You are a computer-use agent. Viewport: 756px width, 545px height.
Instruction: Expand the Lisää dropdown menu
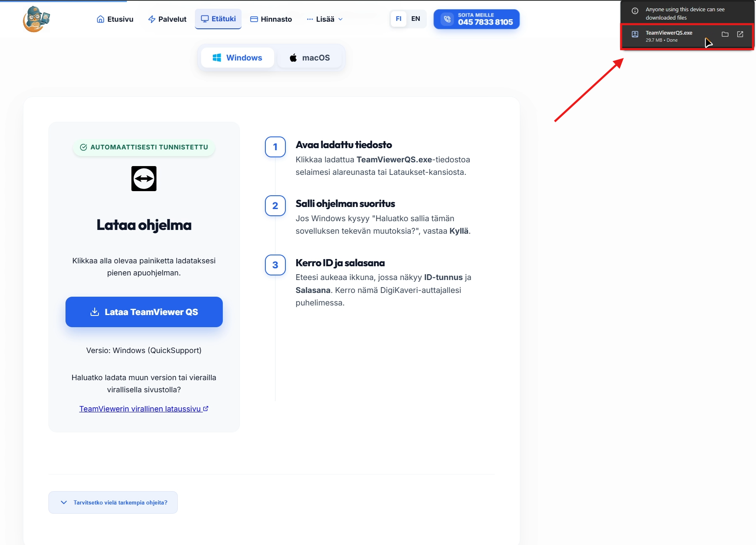(325, 19)
